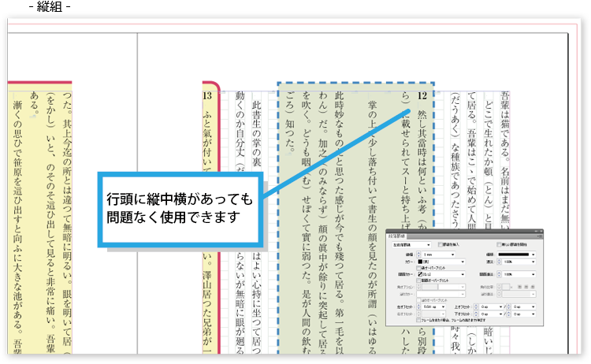
Task: Open the rule position dropdown at panel top
Action: 411,245
